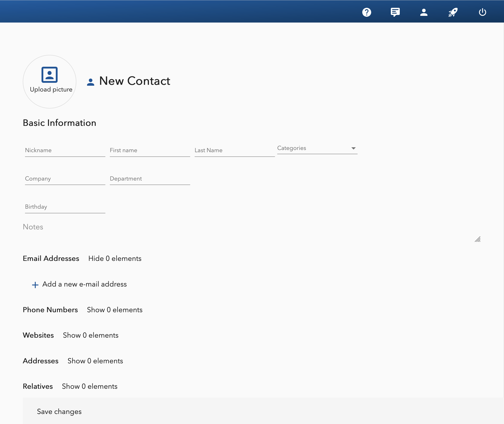Click the Email Addresses heading

click(51, 259)
